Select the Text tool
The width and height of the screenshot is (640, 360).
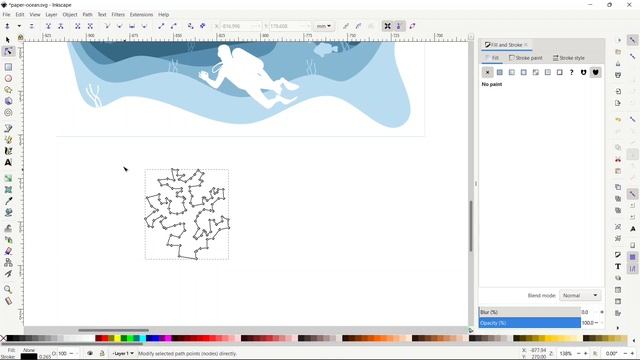pyautogui.click(x=8, y=162)
